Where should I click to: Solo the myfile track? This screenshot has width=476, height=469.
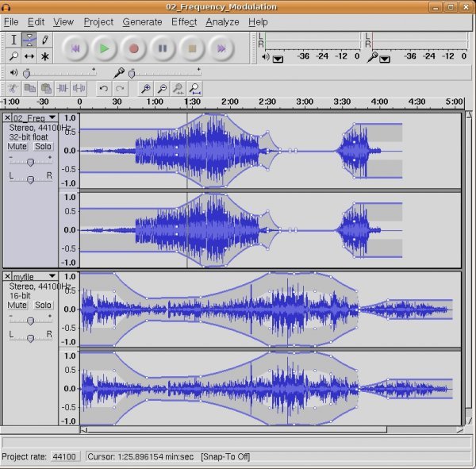[43, 305]
